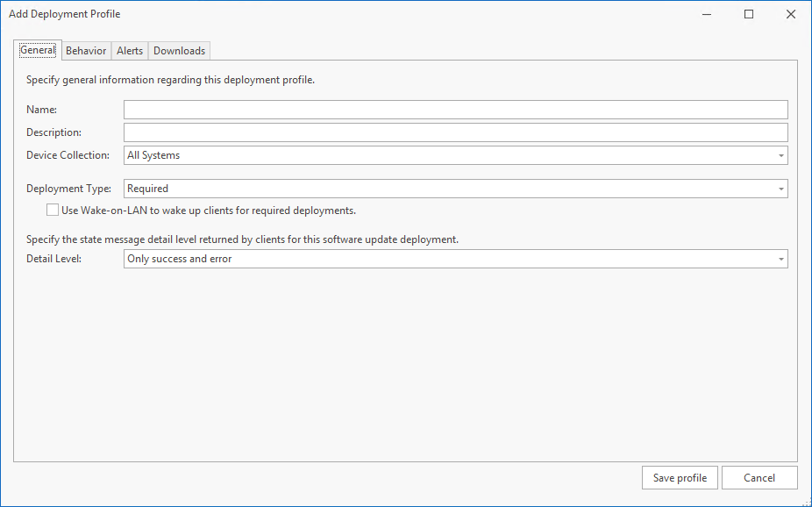Switch to the Behavior tab
Viewport: 812px width, 507px height.
[x=86, y=51]
